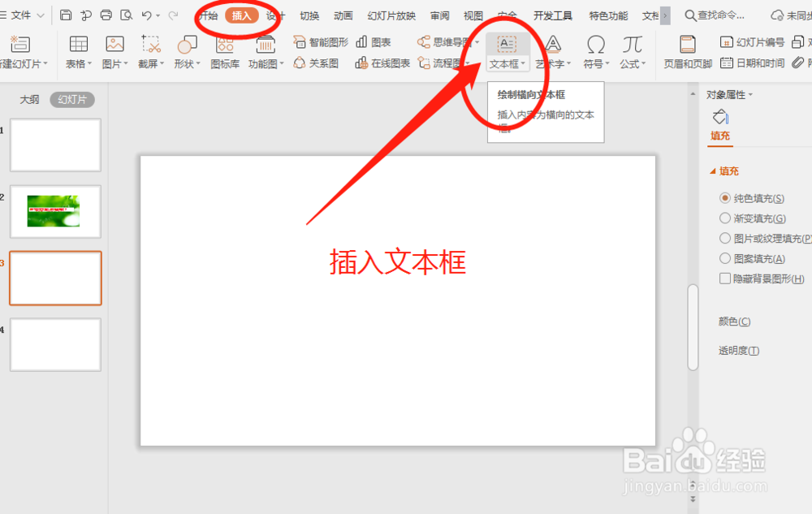Image resolution: width=812 pixels, height=514 pixels.
Task: Collapse the 填充 section triangle
Action: tap(713, 171)
